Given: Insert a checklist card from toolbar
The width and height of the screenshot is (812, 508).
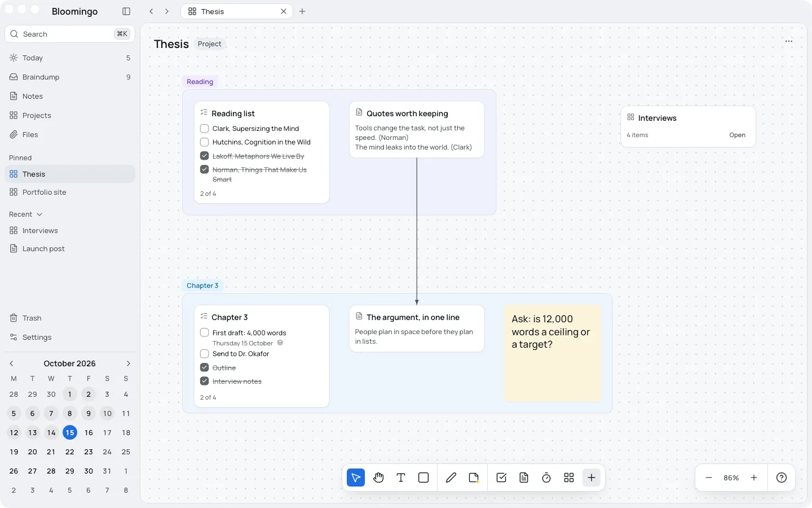Looking at the screenshot, I should tap(501, 478).
